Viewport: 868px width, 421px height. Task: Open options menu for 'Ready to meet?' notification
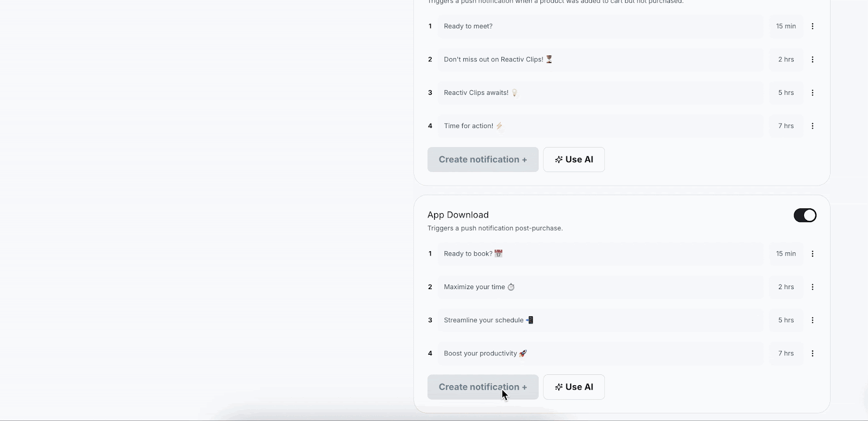[x=812, y=26]
